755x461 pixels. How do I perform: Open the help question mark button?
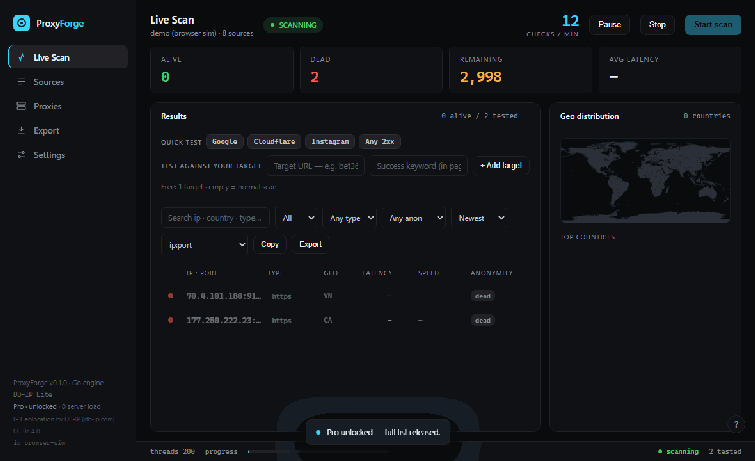pos(736,424)
